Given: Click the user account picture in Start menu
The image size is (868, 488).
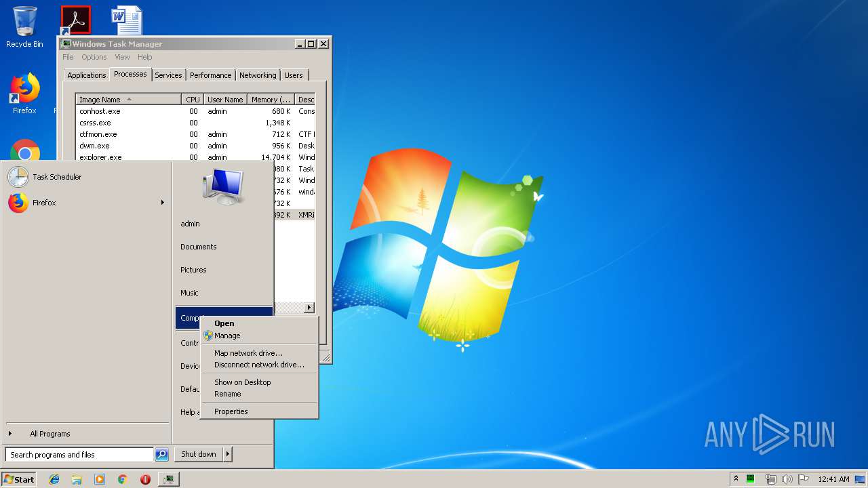Looking at the screenshot, I should (x=222, y=186).
